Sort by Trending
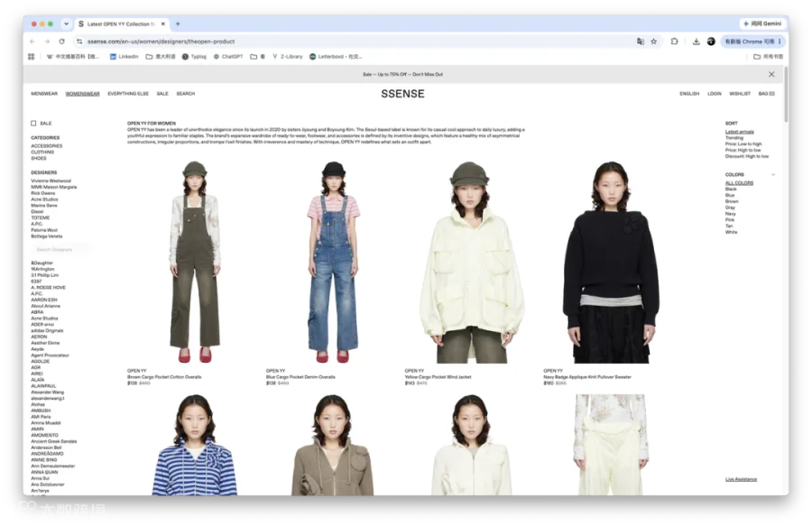Viewport: 812px width, 526px height. tap(734, 138)
